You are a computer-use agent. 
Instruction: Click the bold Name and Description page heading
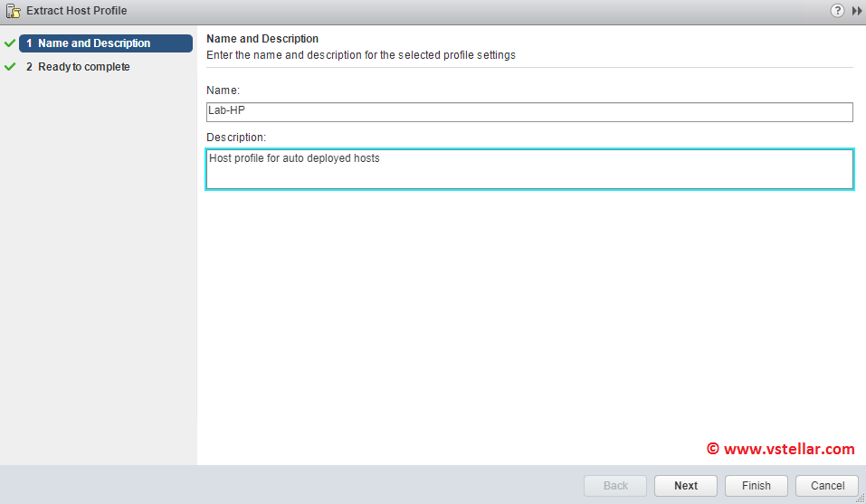[x=262, y=39]
